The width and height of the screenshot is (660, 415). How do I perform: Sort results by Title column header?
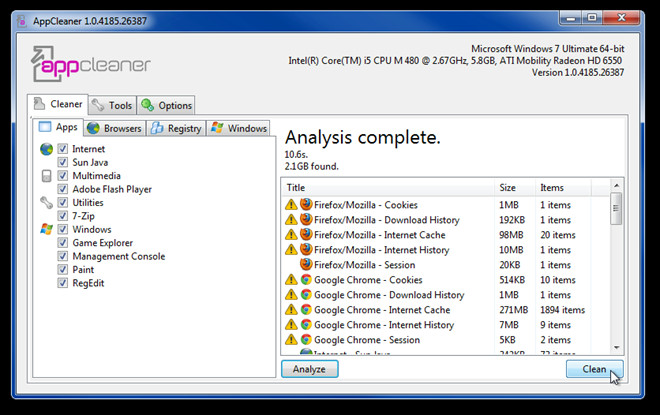click(388, 188)
